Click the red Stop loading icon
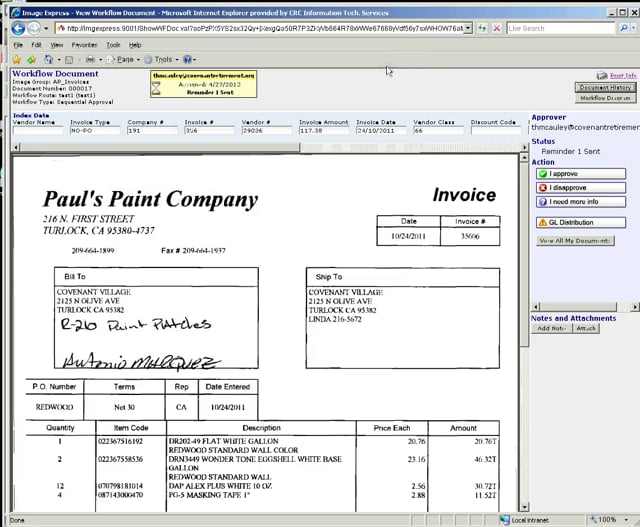This screenshot has height=527, width=640. pos(497,28)
